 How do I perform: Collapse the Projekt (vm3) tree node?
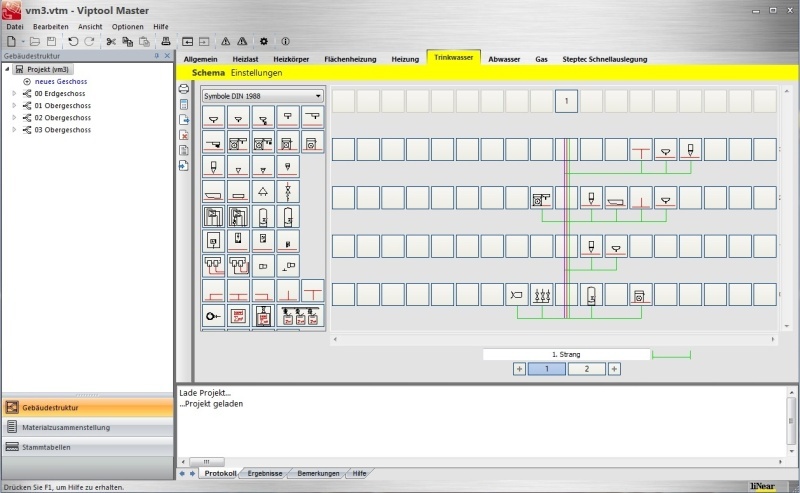(7, 69)
